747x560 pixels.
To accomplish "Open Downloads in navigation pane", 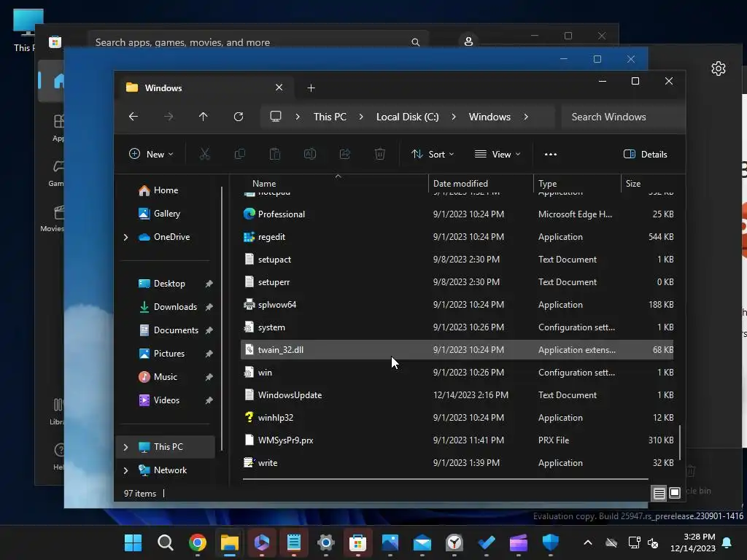I will point(166,307).
